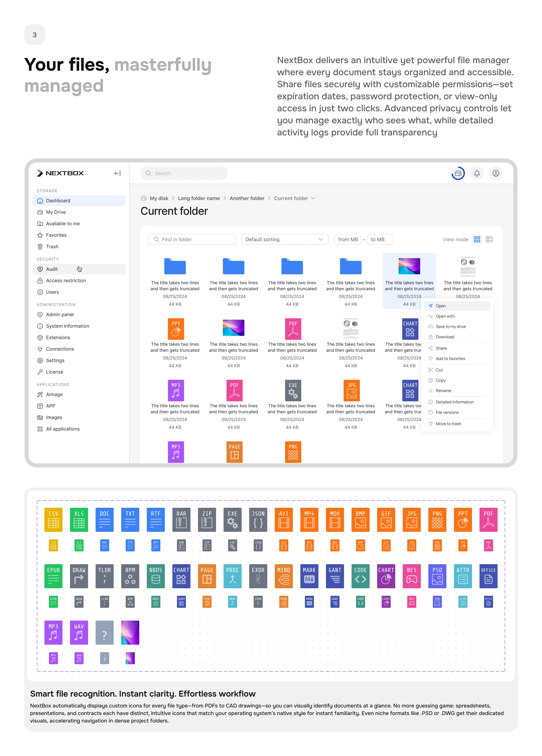Click the storage disk usage icon
542x756 pixels.
click(458, 173)
